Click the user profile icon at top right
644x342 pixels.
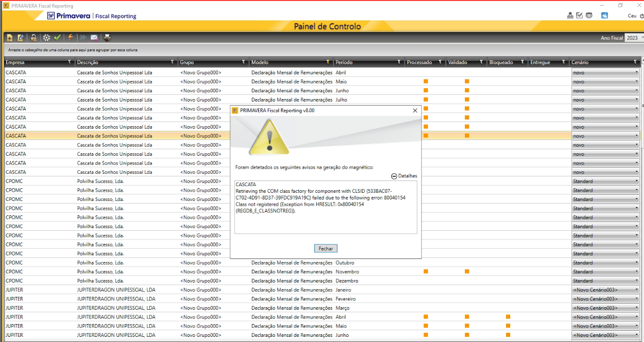point(570,15)
